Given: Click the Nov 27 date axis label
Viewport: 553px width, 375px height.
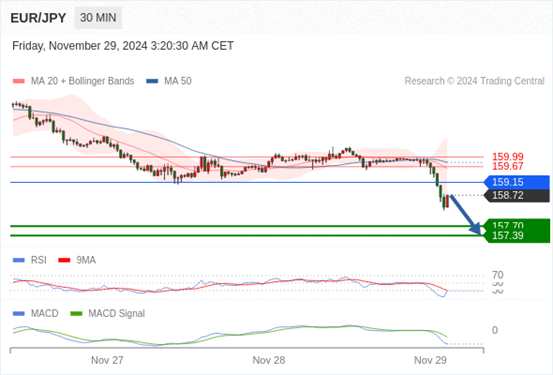Looking at the screenshot, I should point(107,361).
